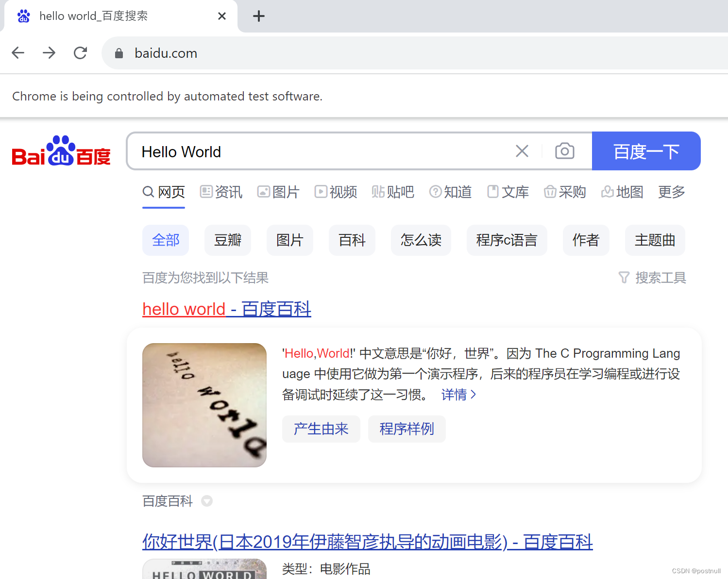
Task: Click the 类型：电影作品 text
Action: click(x=326, y=569)
